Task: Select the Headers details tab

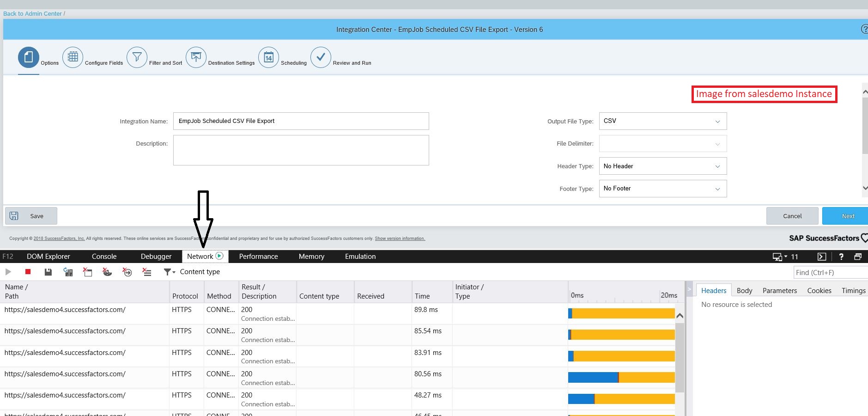Action: pos(714,290)
